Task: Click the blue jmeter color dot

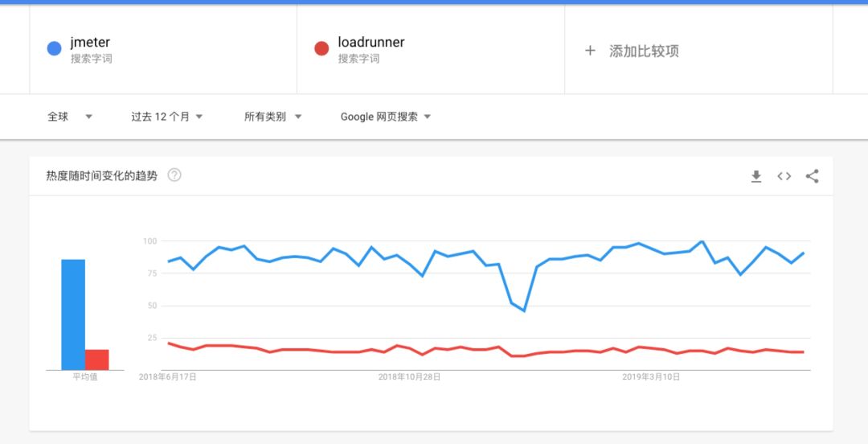Action: (x=55, y=49)
